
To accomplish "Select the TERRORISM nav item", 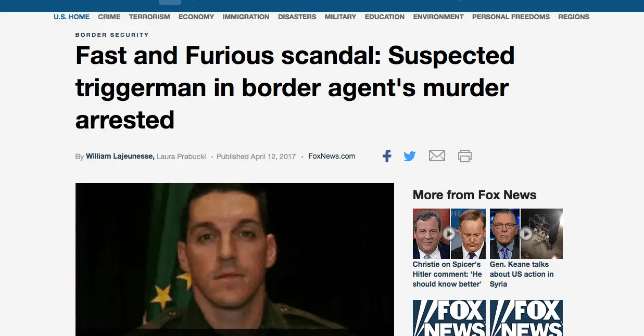I will pyautogui.click(x=149, y=17).
